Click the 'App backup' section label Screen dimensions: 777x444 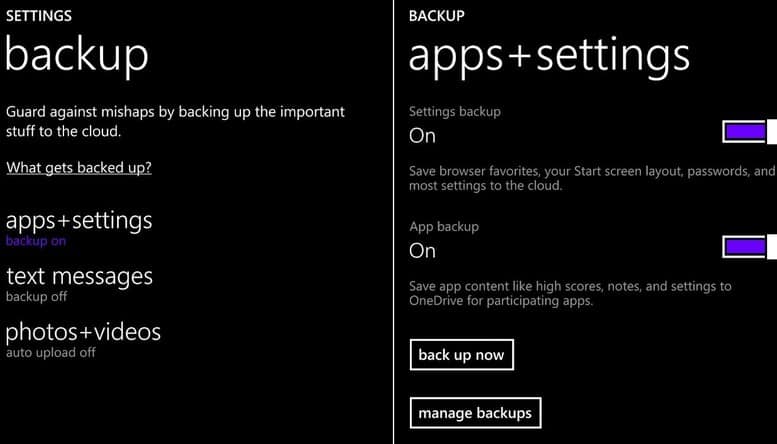coord(444,226)
